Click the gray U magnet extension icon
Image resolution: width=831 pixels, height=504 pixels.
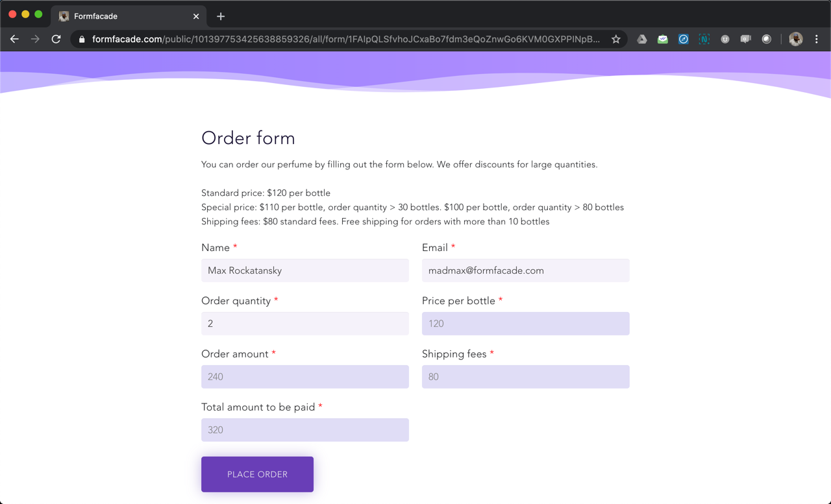pyautogui.click(x=725, y=39)
